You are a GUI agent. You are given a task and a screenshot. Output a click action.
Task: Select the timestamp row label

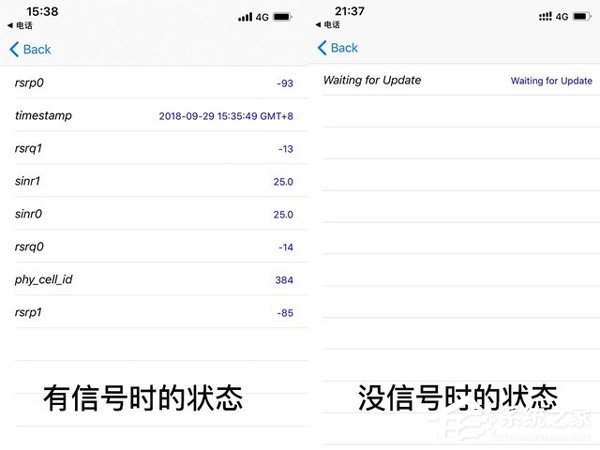point(43,115)
